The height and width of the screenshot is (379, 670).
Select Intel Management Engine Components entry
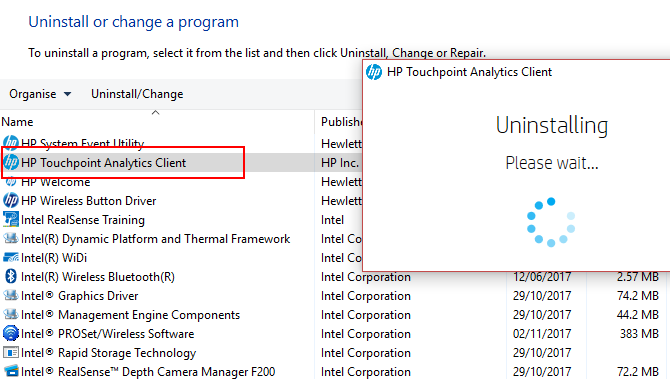(x=130, y=315)
